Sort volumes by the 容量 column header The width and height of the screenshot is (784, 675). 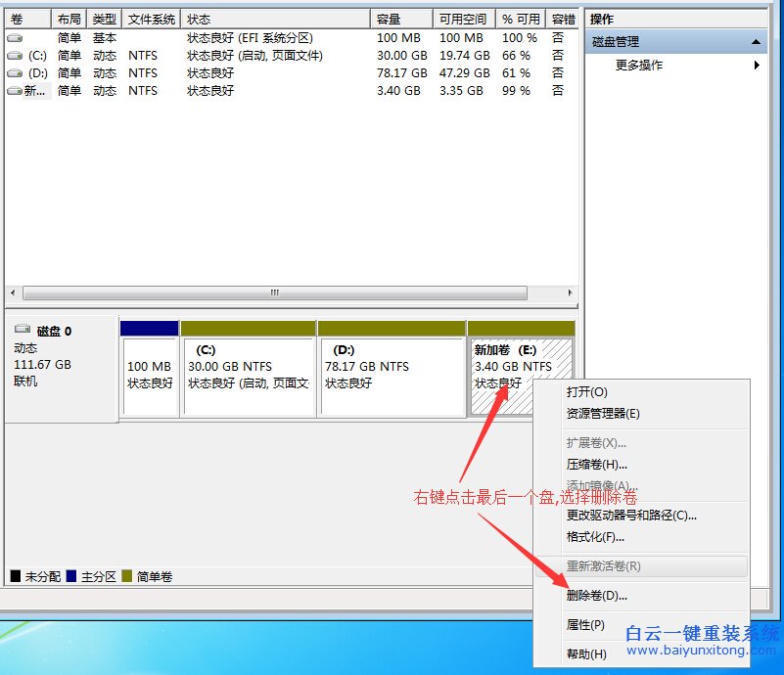point(388,18)
